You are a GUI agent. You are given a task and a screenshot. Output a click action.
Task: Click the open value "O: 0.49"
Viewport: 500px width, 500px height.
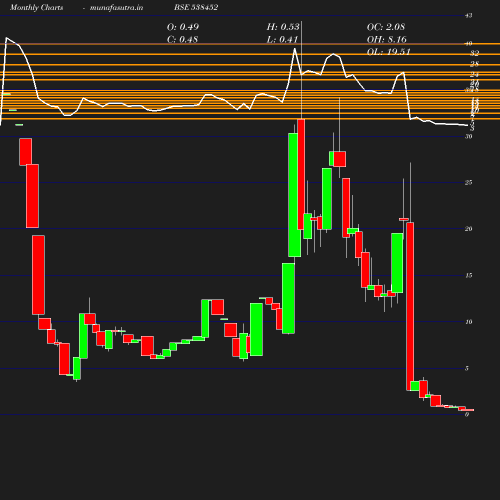tap(183, 27)
